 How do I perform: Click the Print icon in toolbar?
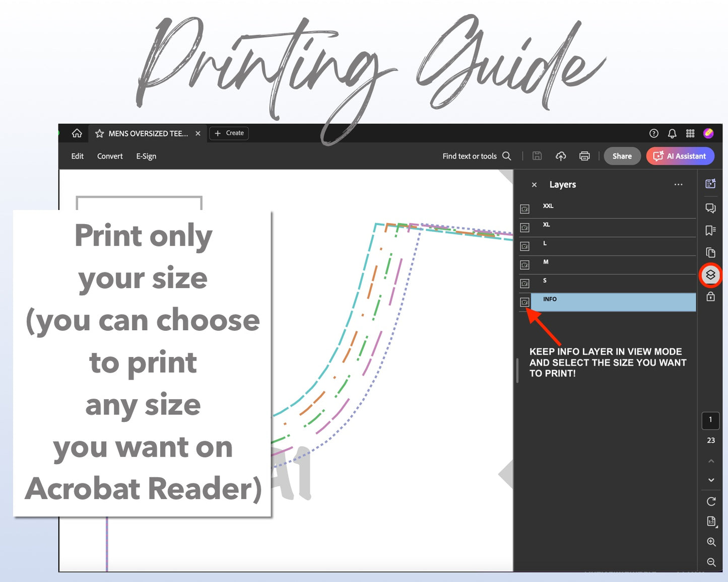tap(584, 156)
